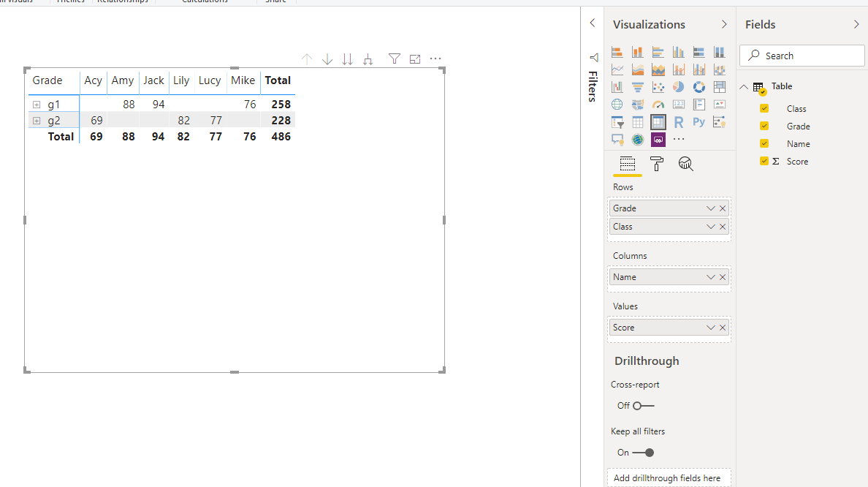Uncheck the Name field checkbox
868x487 pixels.
(x=764, y=143)
